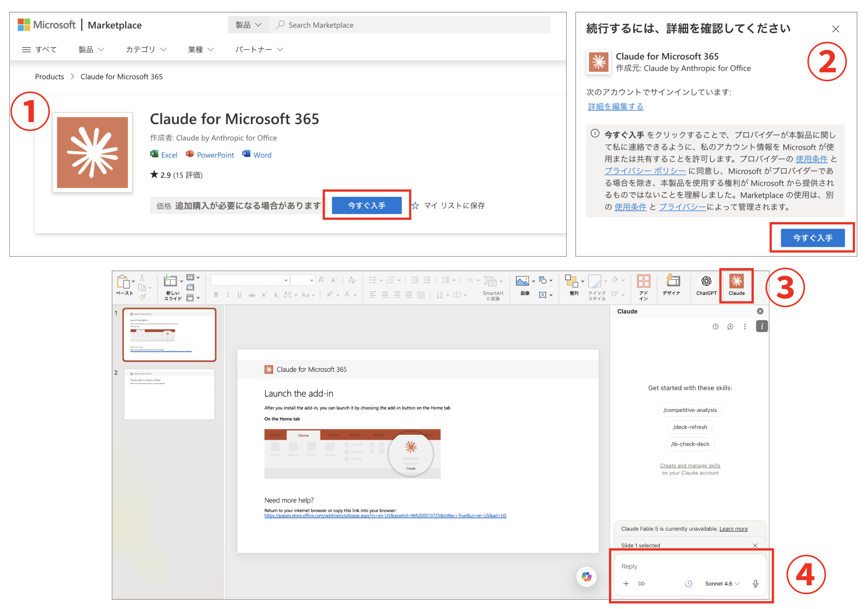Click the /deck-refresh skill chip
Viewport: 868px width, 609px height.
[x=690, y=427]
